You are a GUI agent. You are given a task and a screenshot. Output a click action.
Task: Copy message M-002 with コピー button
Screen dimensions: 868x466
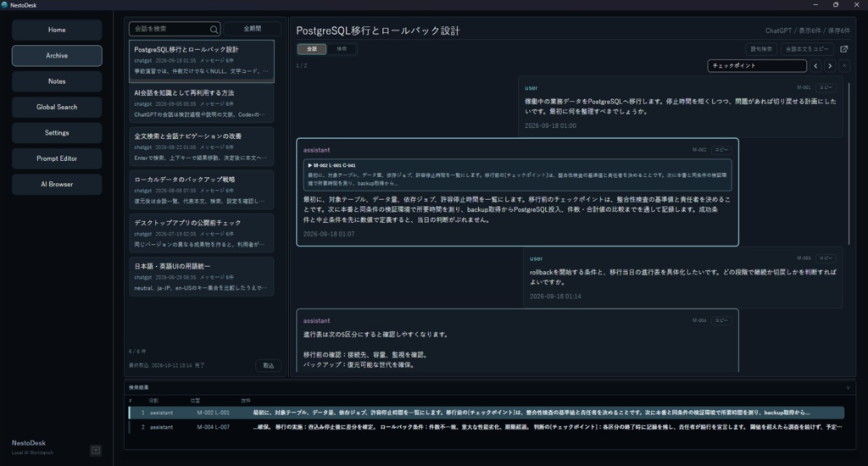(721, 150)
